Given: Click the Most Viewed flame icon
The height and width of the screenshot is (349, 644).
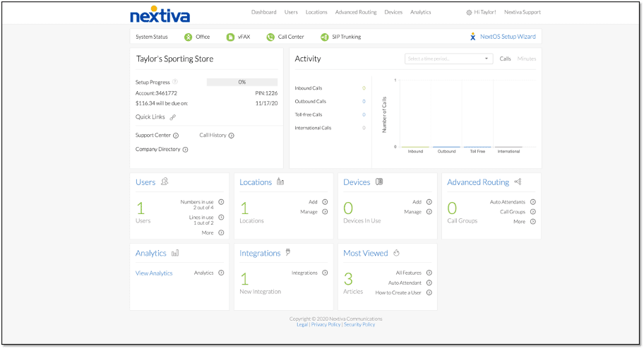Looking at the screenshot, I should coord(396,253).
